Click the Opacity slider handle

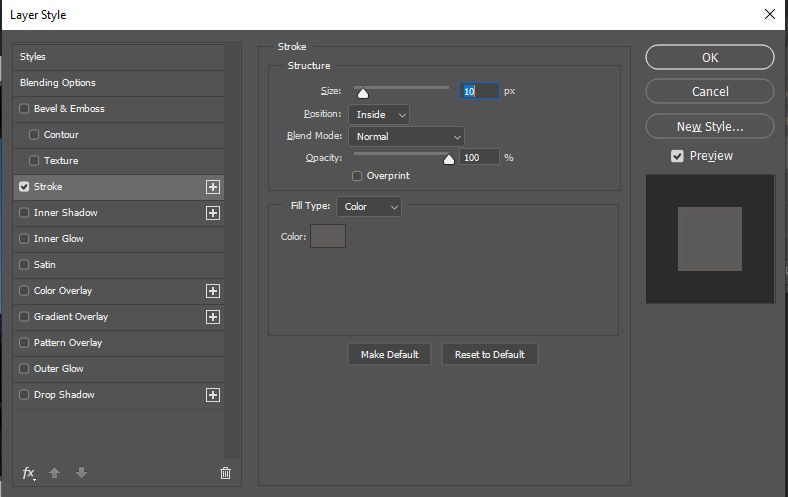click(449, 159)
